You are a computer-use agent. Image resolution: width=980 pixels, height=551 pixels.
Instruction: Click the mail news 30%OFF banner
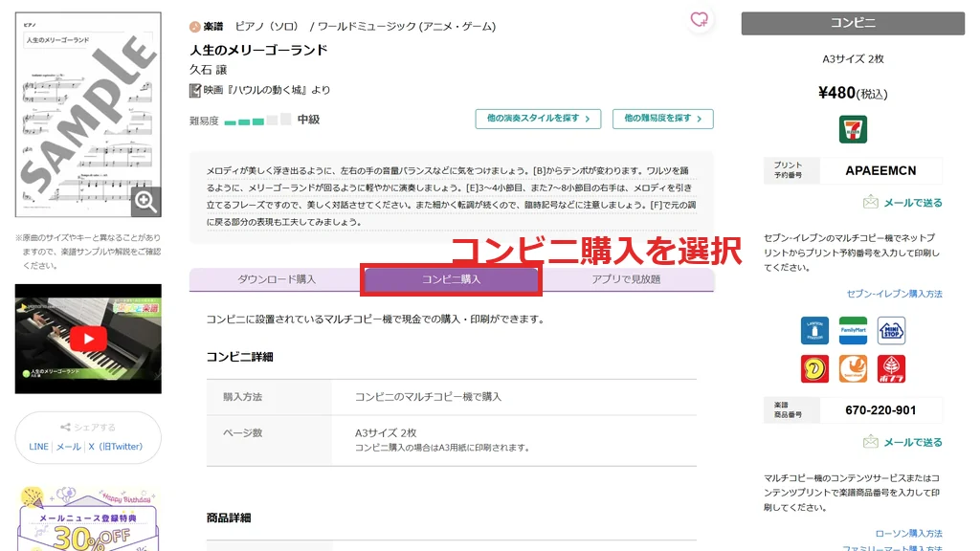click(x=88, y=518)
